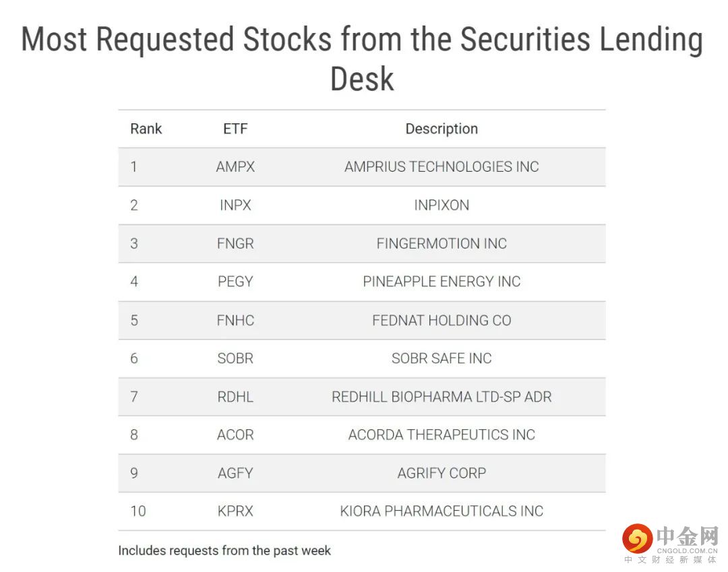
Task: Select the AMPX ticker symbol
Action: click(235, 167)
